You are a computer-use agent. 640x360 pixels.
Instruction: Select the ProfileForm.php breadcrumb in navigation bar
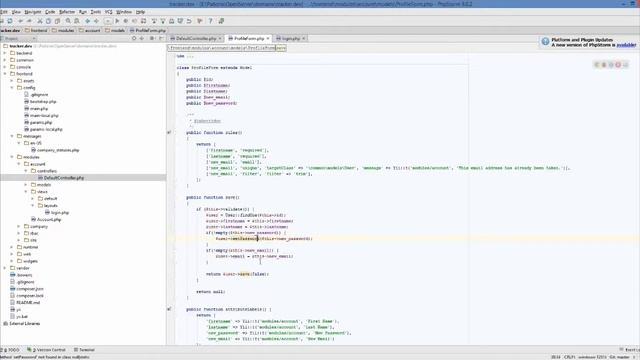tap(148, 30)
